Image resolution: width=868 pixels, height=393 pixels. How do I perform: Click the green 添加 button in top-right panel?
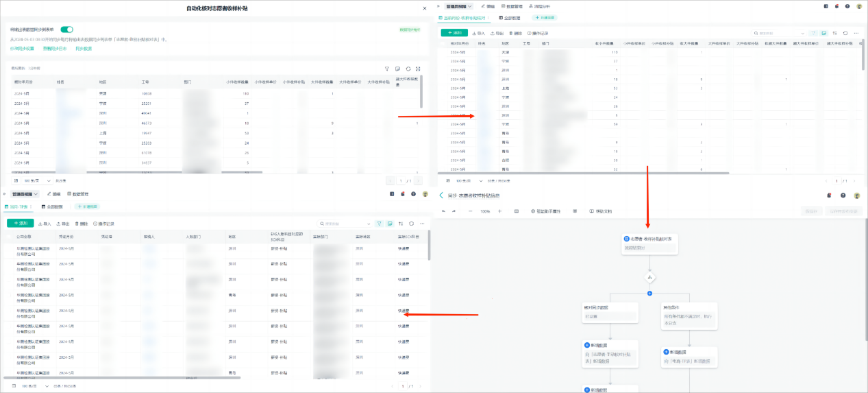tap(454, 32)
